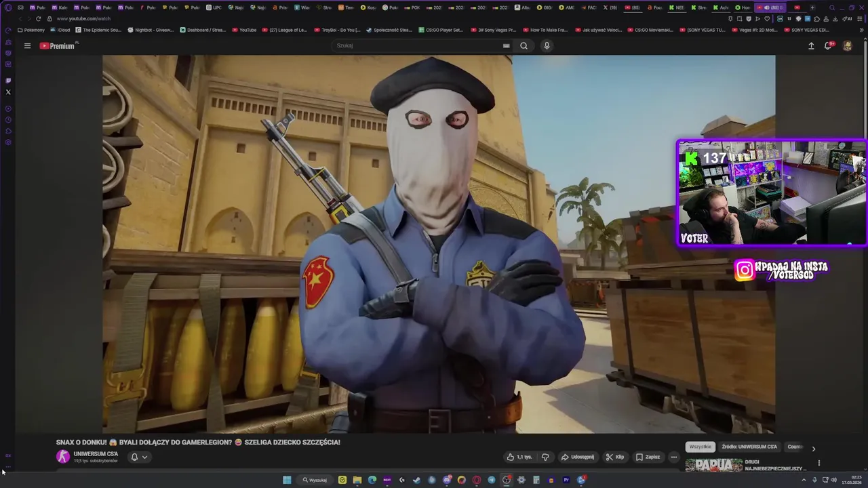Open The Epidemic Sound bookmark
868x488 pixels.
click(x=98, y=30)
